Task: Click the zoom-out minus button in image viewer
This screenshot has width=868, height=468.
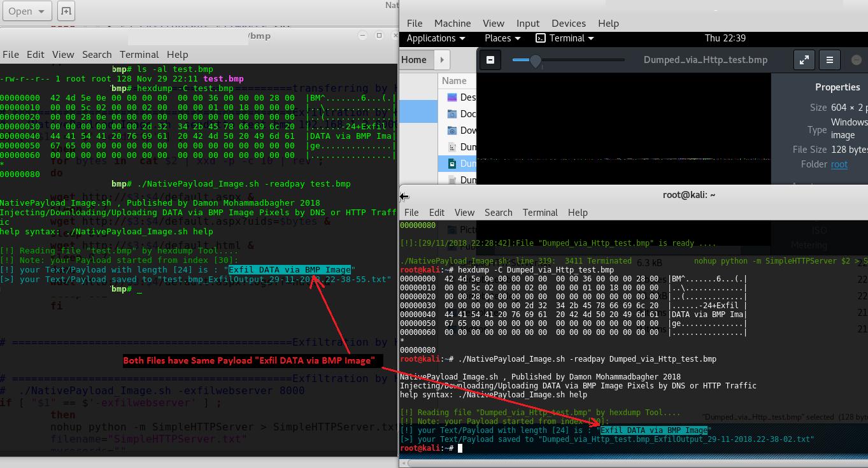Action: coord(490,60)
